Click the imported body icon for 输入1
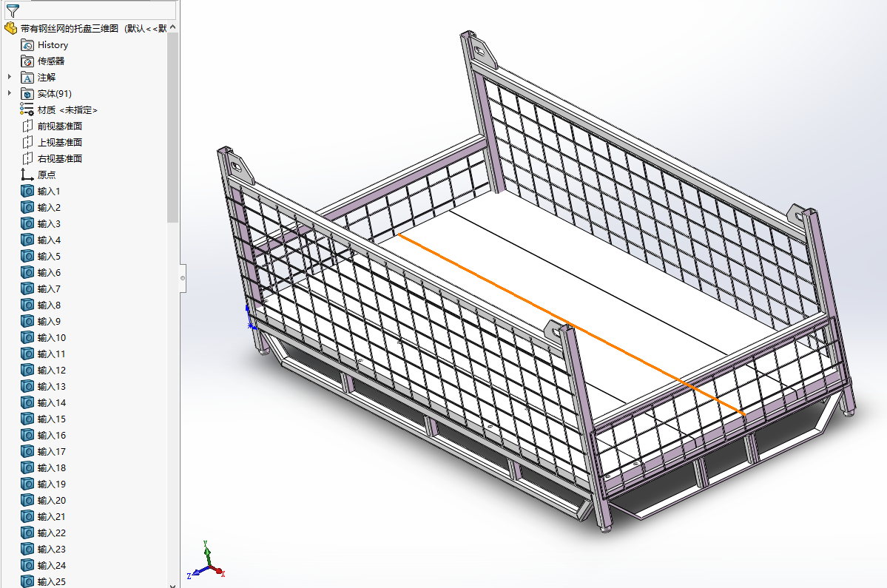 [x=27, y=191]
